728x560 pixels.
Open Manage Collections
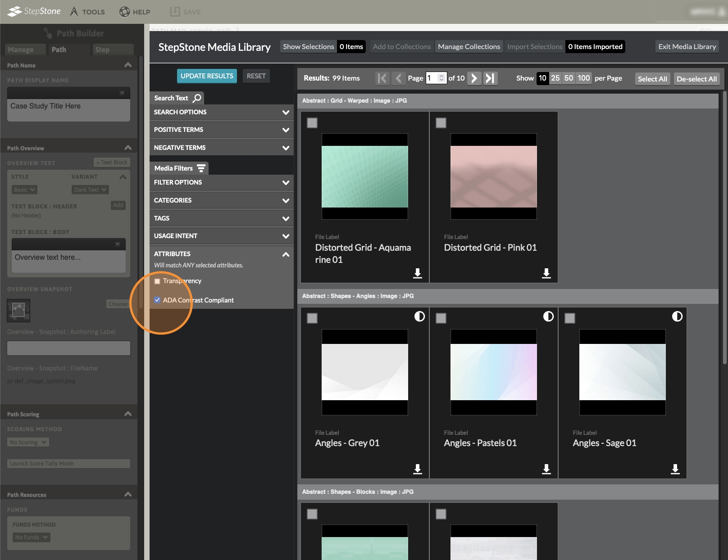point(469,47)
